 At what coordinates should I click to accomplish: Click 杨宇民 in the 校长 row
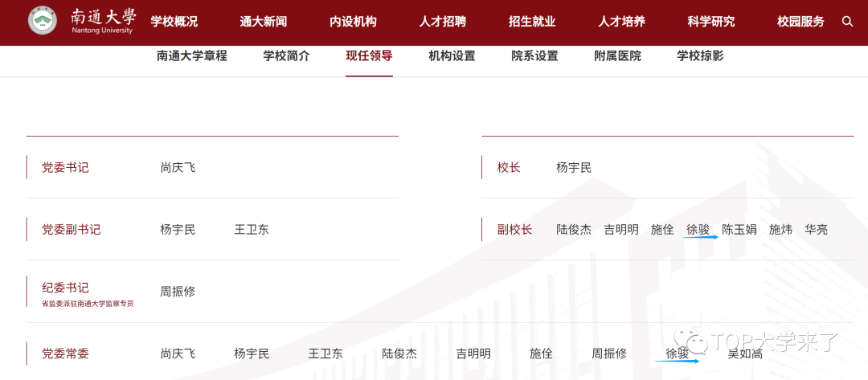pyautogui.click(x=574, y=168)
